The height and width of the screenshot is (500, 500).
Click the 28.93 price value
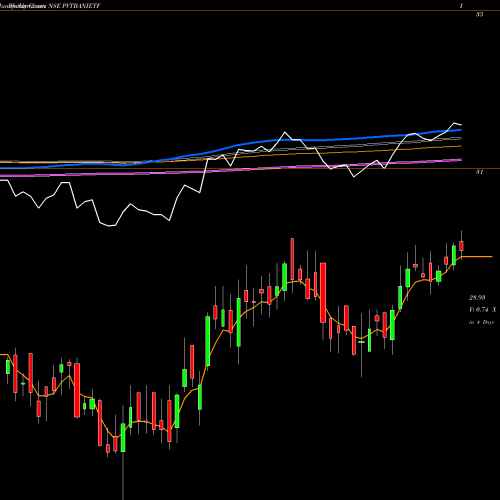tap(477, 297)
